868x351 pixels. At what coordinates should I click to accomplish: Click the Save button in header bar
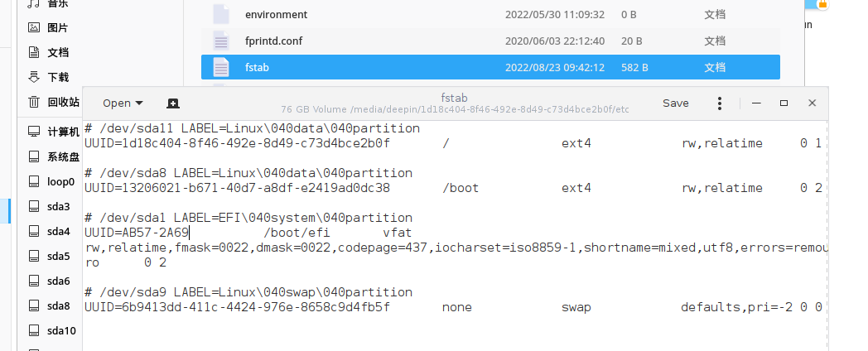pyautogui.click(x=675, y=103)
